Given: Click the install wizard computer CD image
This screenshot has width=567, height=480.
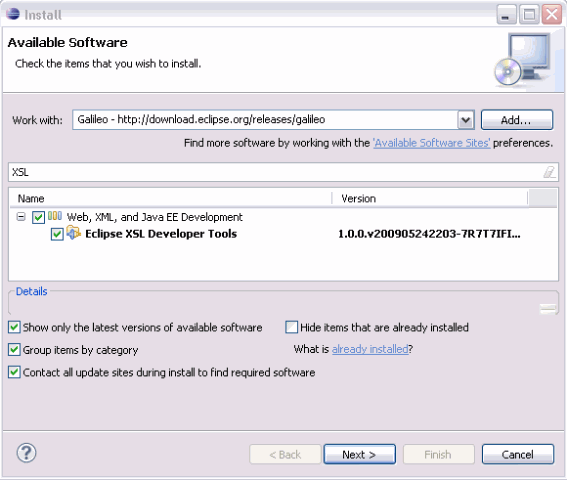Looking at the screenshot, I should point(523,60).
